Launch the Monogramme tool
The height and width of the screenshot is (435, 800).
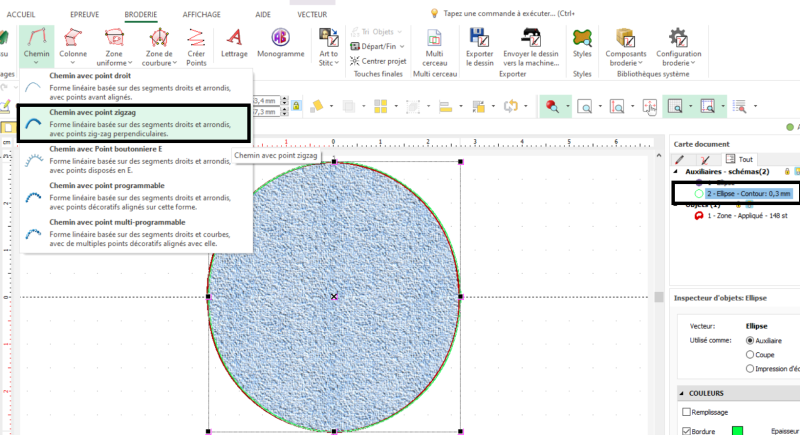pos(280,45)
